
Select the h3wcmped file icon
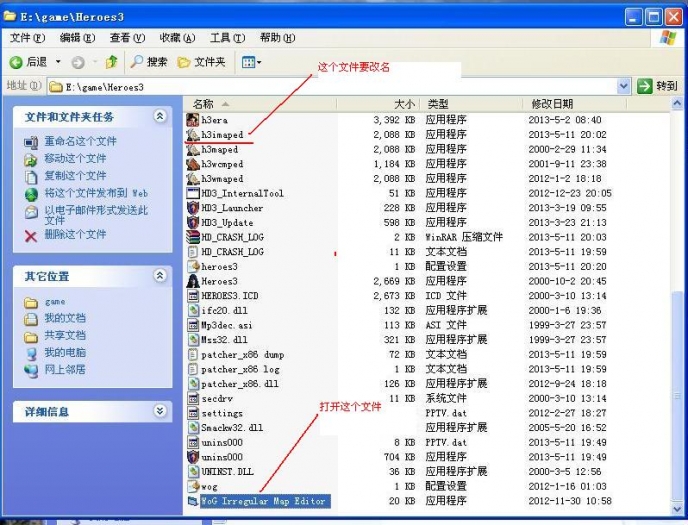(193, 164)
